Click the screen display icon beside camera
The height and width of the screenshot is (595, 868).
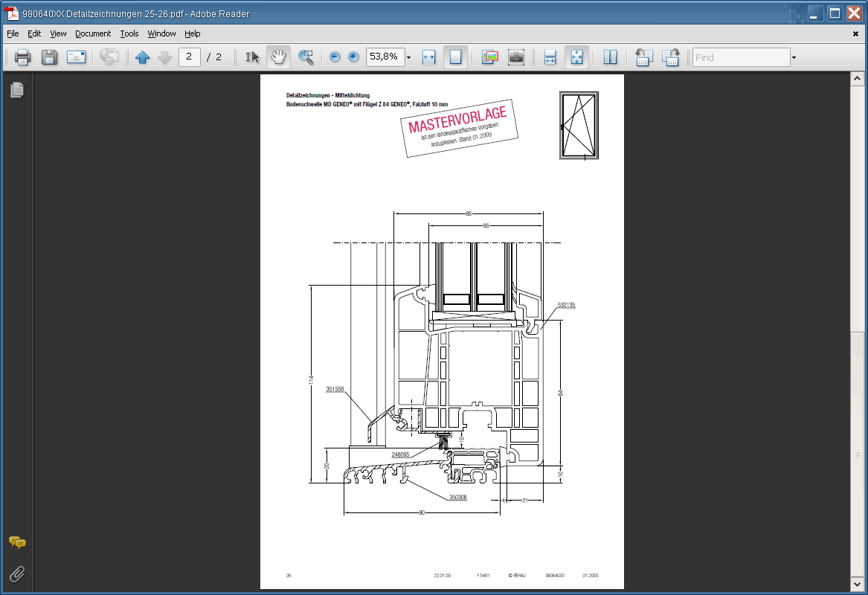click(489, 57)
